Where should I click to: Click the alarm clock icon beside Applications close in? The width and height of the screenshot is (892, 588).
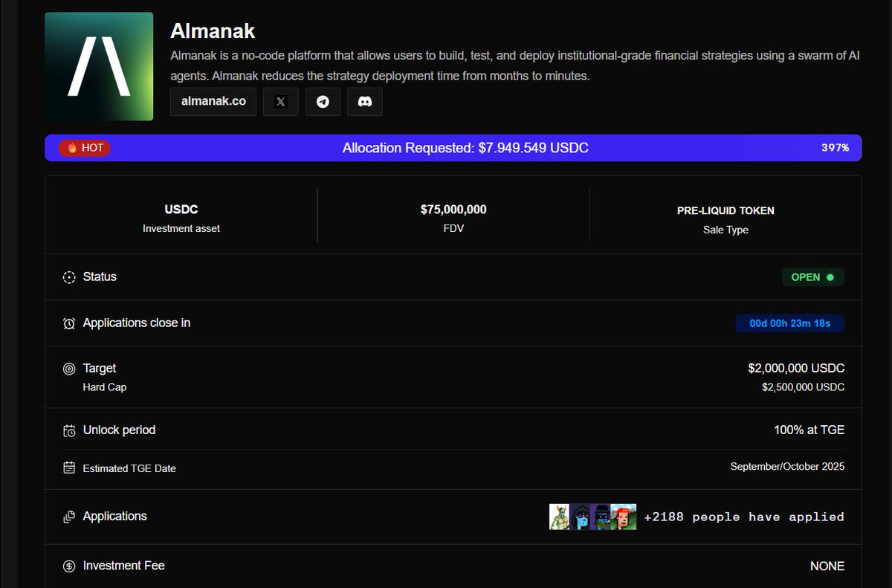pyautogui.click(x=69, y=323)
